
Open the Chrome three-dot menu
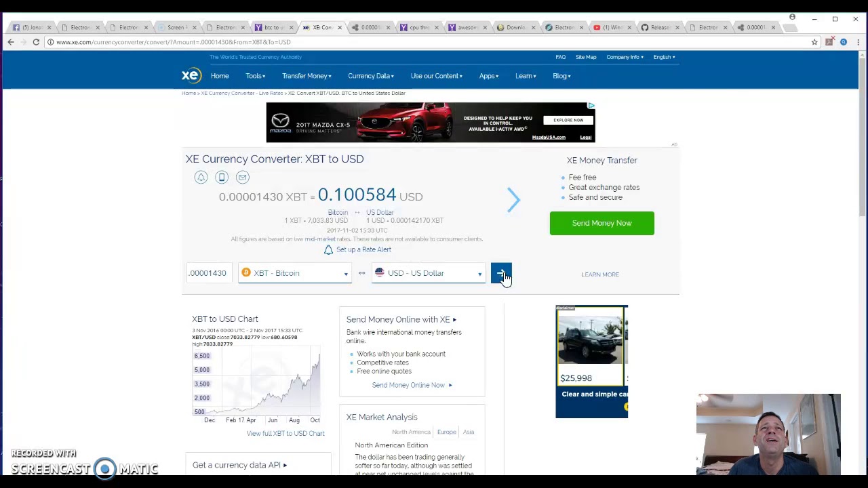point(858,42)
